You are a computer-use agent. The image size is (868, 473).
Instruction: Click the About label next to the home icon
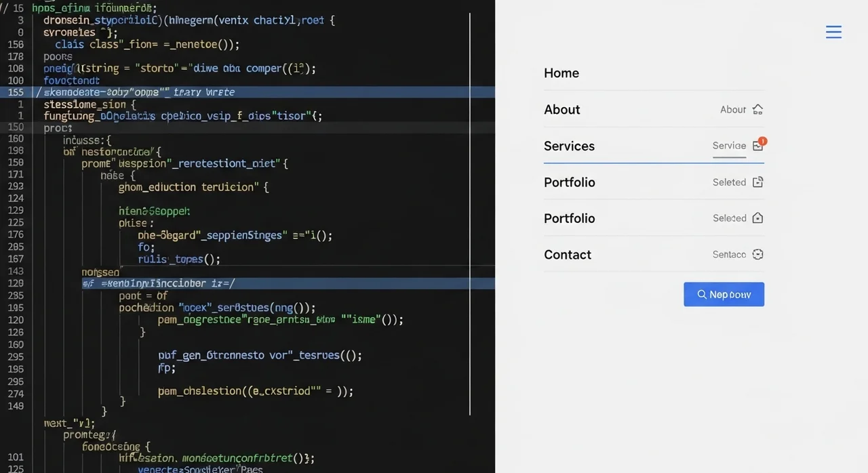click(733, 109)
